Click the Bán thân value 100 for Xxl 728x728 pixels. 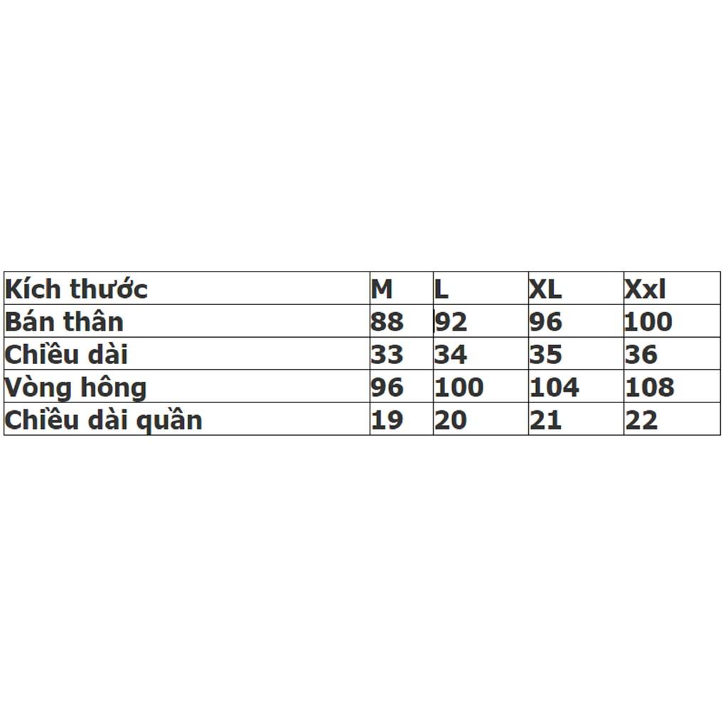click(673, 321)
